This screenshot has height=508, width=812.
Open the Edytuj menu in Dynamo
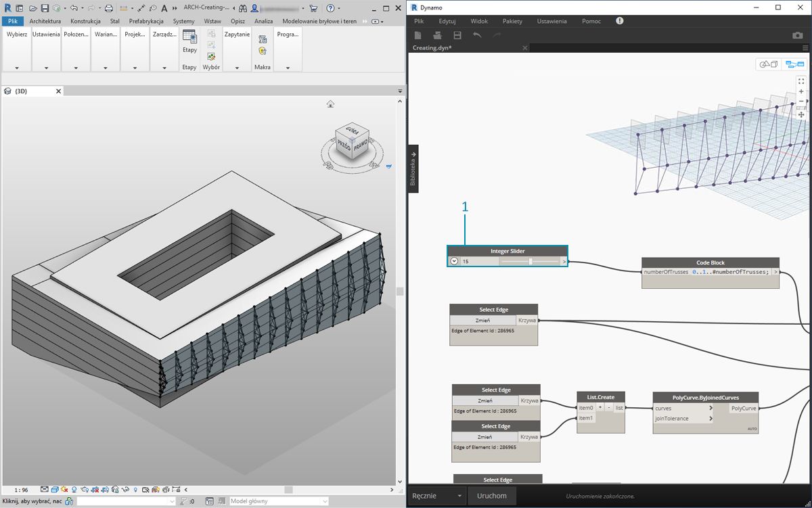447,21
